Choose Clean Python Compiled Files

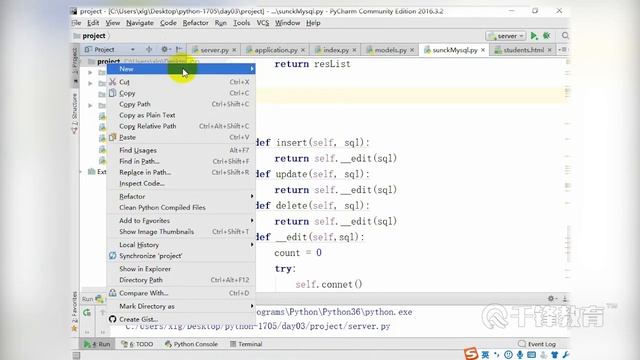coord(181,207)
